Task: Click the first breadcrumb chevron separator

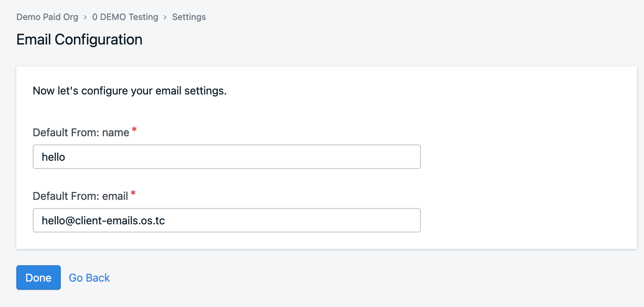Action: [85, 17]
